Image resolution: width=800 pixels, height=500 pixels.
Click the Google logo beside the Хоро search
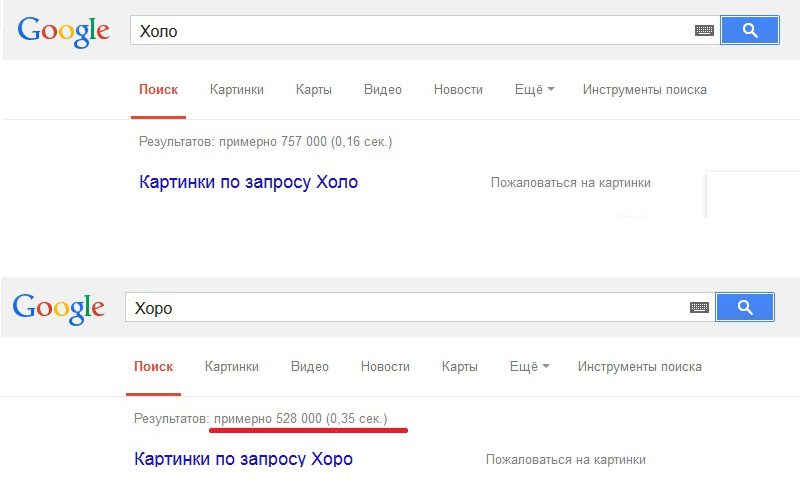click(x=58, y=309)
